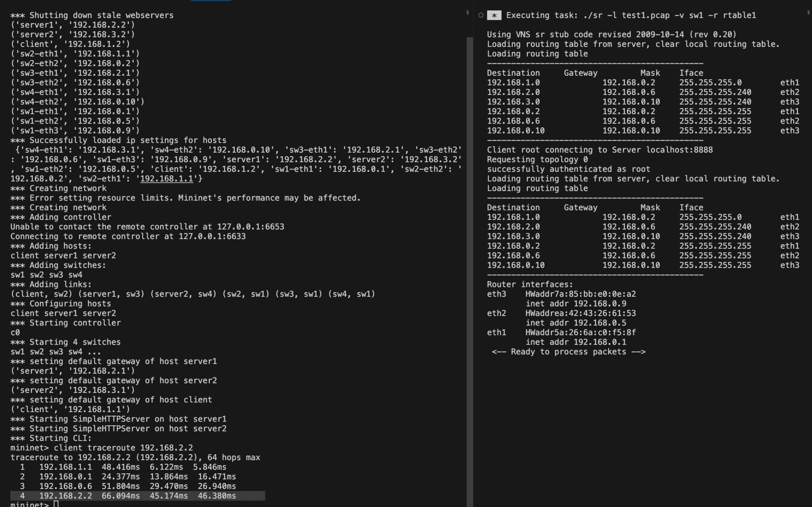Click the 'Router interfaces:' line
Viewport: 812px width, 507px height.
(530, 285)
